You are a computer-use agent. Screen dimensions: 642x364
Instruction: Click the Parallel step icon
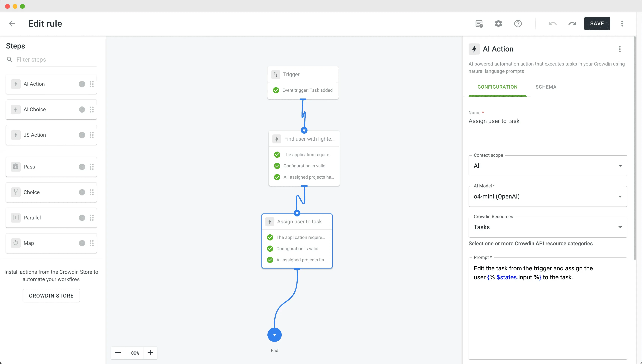[x=16, y=218]
